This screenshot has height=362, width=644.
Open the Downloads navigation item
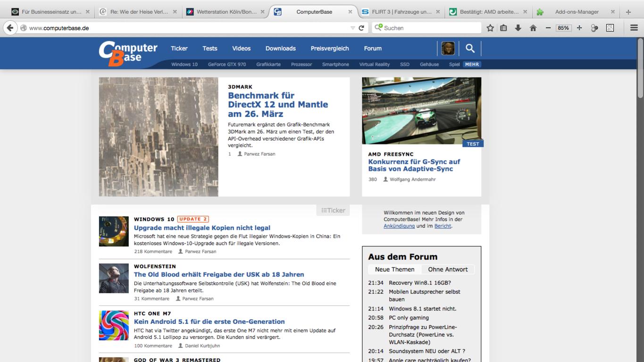(x=280, y=48)
